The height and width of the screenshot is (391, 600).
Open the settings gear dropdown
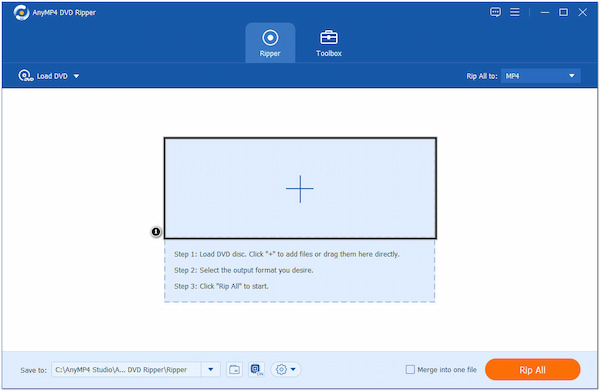(286, 370)
